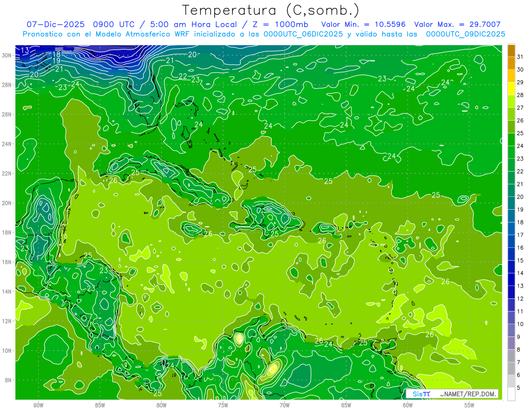Screen dimensions: 532x411
Task: Click the "10N" latitude axis label
Action: 7,350
